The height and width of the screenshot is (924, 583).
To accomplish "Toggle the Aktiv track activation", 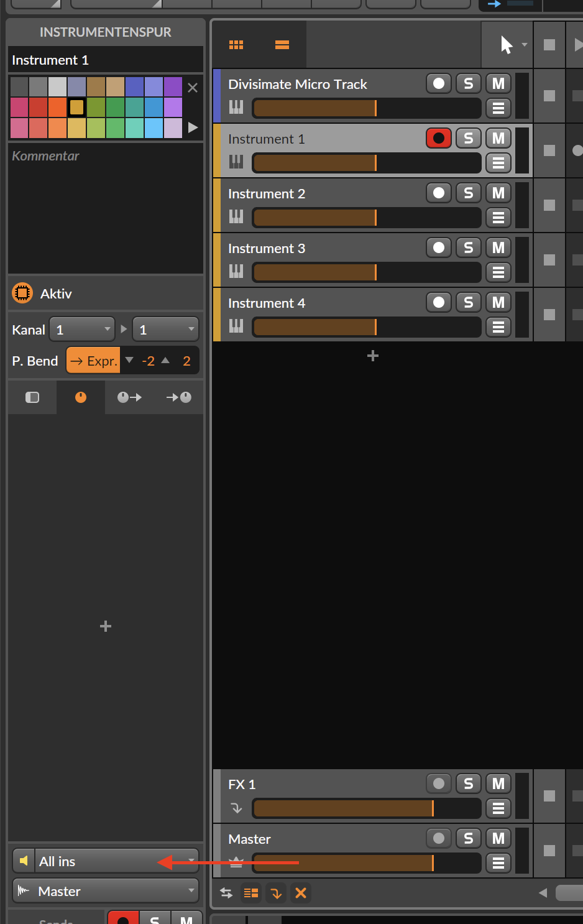I will (x=22, y=293).
